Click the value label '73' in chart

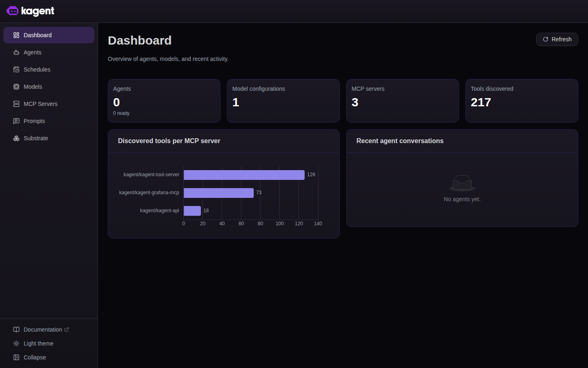coord(259,193)
